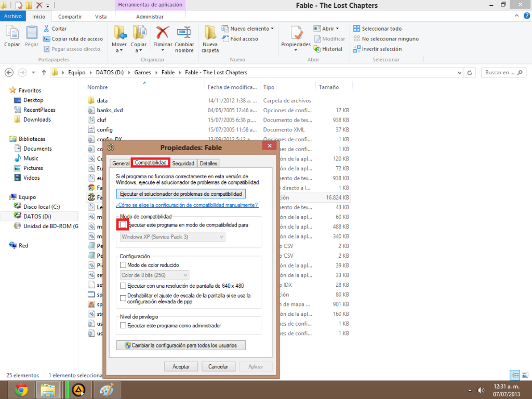The image size is (532, 399).
Task: Select DATOS (D:) in navigation pane
Action: tap(37, 217)
